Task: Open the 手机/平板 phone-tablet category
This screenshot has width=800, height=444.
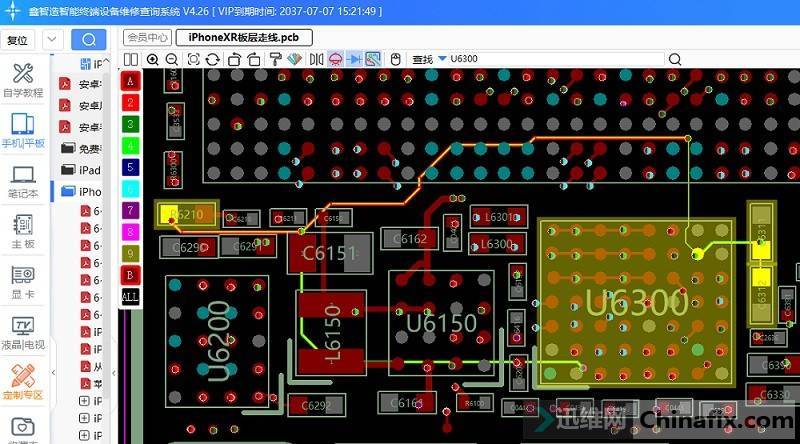Action: [22, 131]
